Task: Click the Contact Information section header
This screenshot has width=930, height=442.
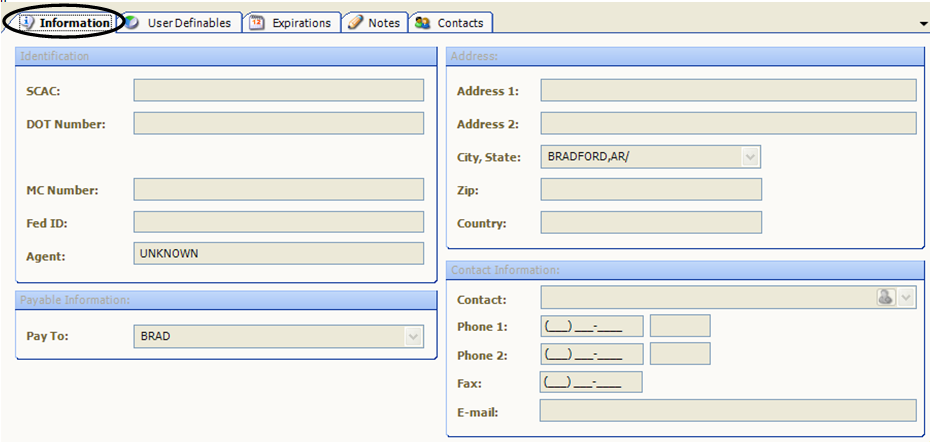Action: 685,270
